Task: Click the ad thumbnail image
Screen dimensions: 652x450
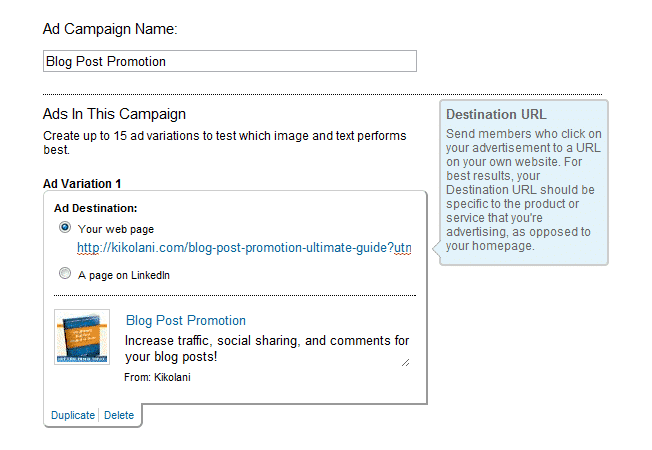Action: point(82,337)
